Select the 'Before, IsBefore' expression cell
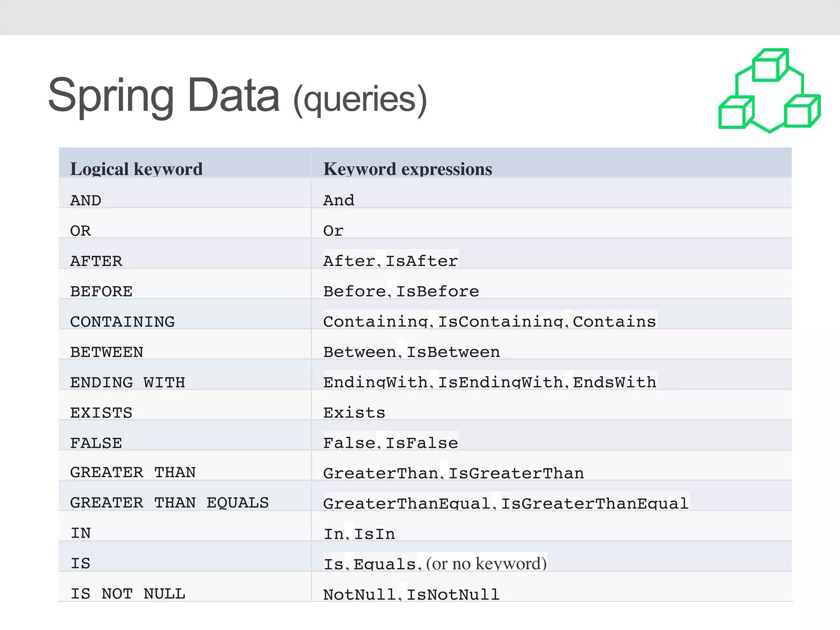Screen dimensions: 840x630 [552, 284]
